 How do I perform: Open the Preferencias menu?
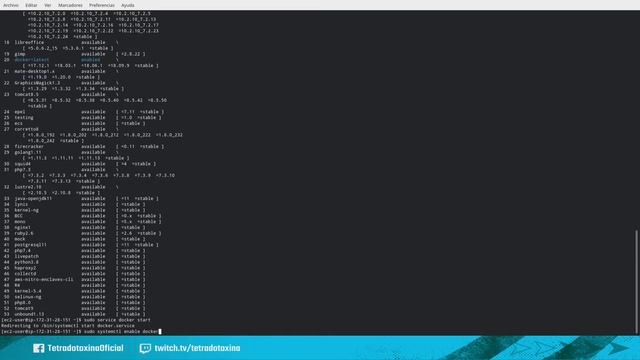pos(102,5)
